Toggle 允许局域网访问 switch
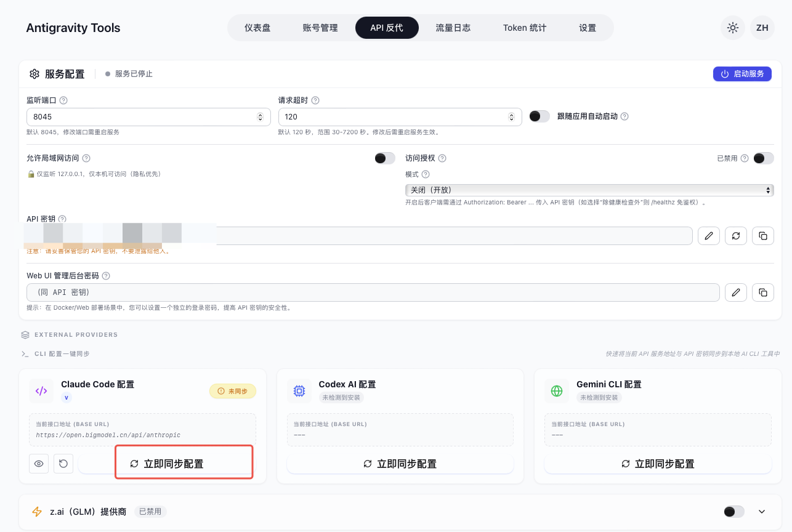Image resolution: width=792 pixels, height=532 pixels. pyautogui.click(x=385, y=158)
